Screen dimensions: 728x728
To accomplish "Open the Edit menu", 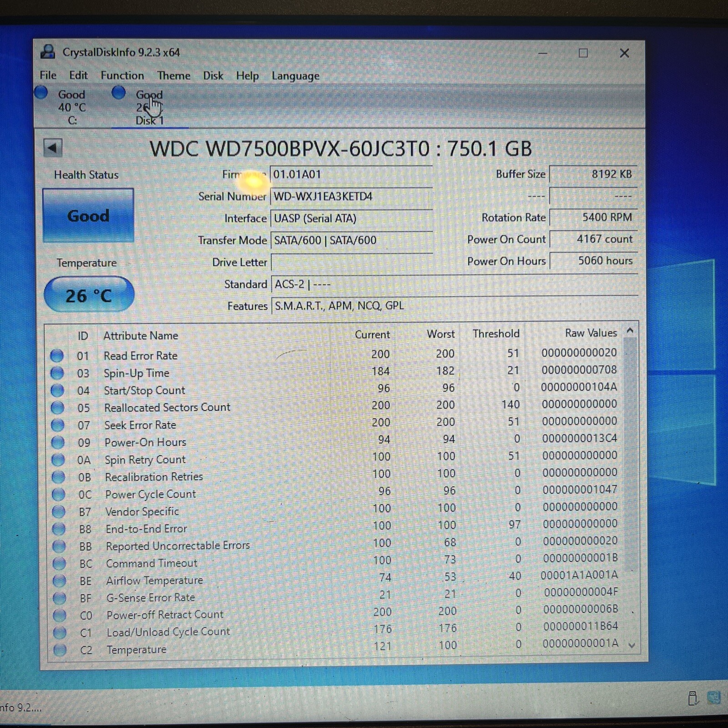I will [78, 75].
